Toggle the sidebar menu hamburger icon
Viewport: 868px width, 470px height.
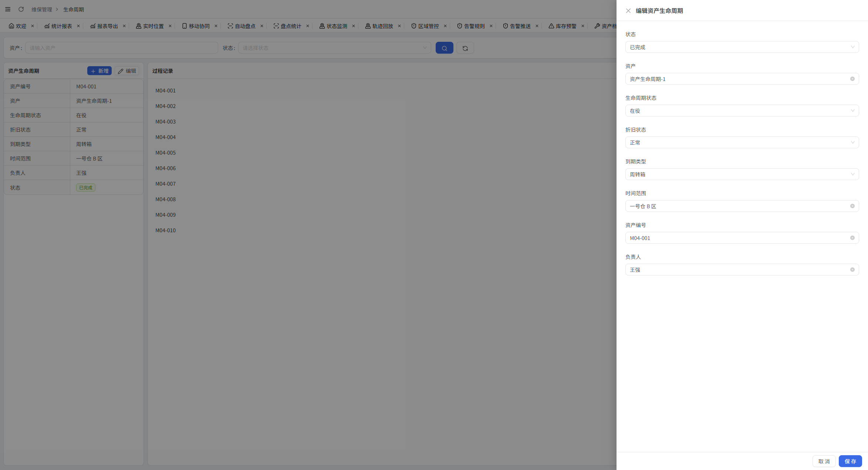8,9
